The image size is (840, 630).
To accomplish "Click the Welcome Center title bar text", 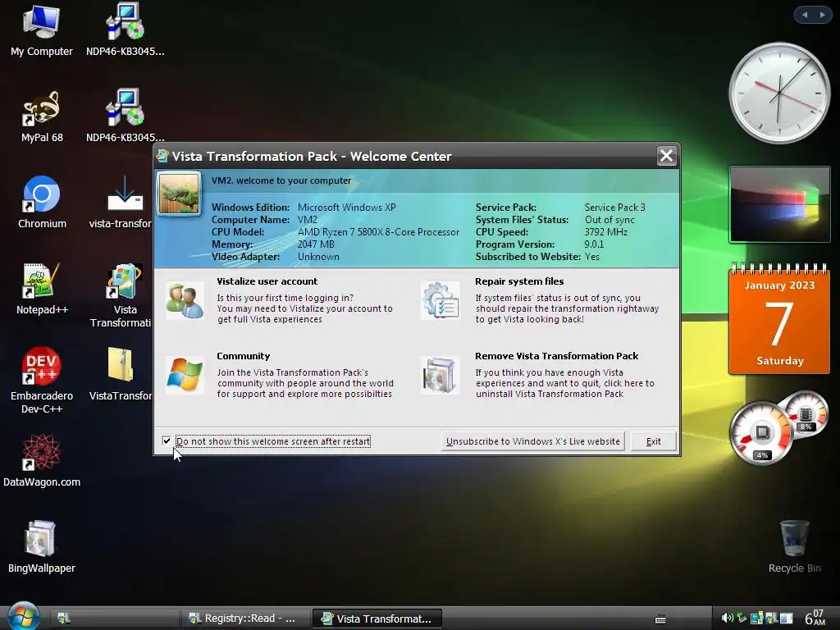I will (x=312, y=157).
